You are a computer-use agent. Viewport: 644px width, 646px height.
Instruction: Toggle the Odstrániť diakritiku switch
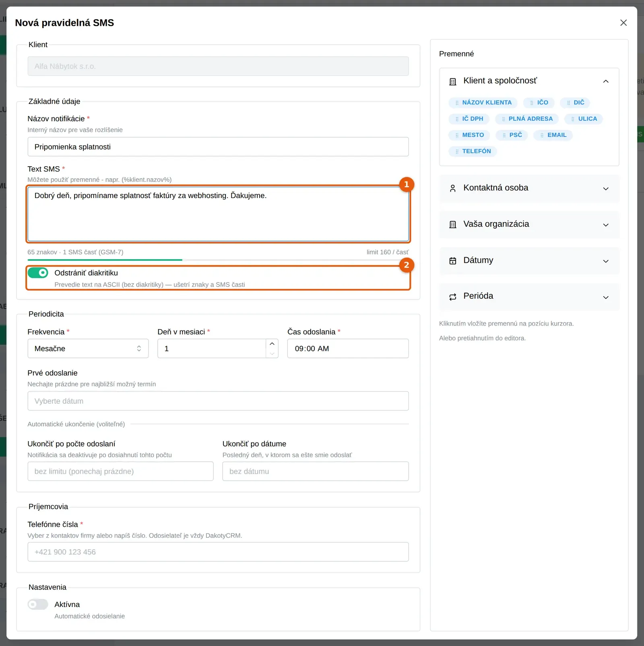pyautogui.click(x=38, y=273)
